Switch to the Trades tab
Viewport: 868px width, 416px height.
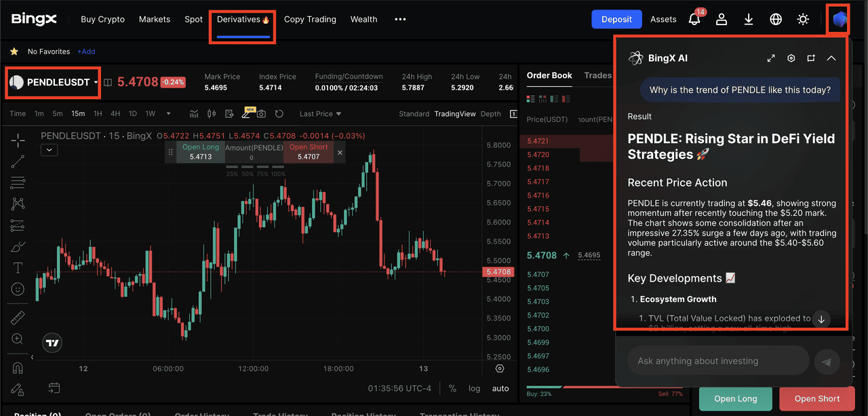pos(597,75)
